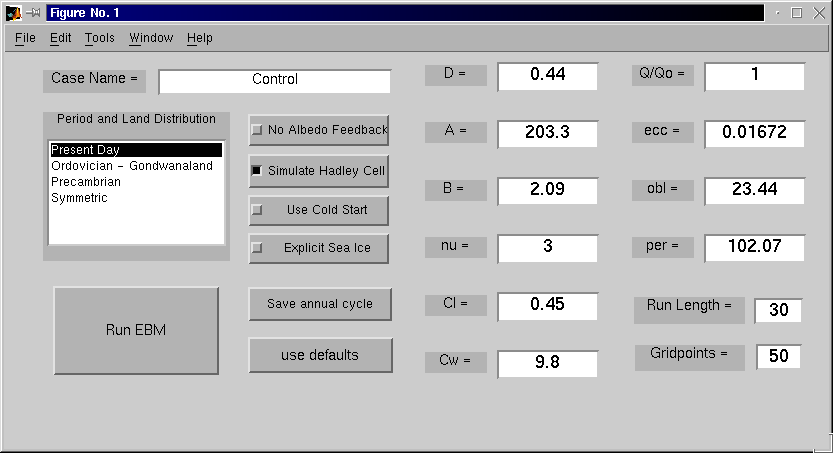Viewport: 833px width, 453px height.
Task: Open the Window menu
Action: [151, 38]
